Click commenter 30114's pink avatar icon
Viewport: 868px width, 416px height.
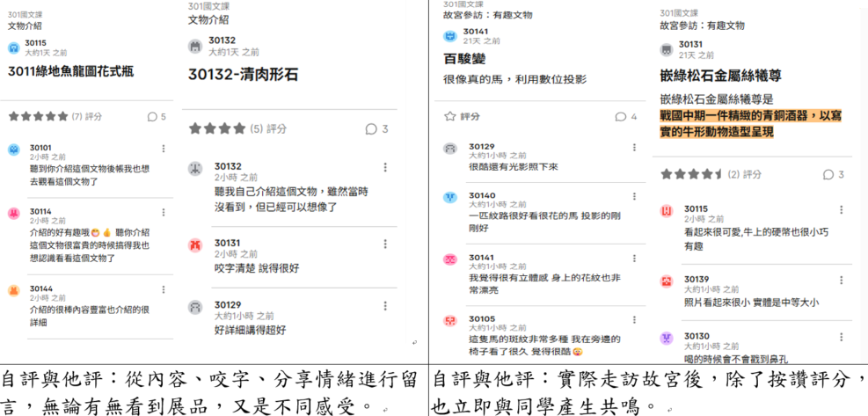pyautogui.click(x=13, y=214)
